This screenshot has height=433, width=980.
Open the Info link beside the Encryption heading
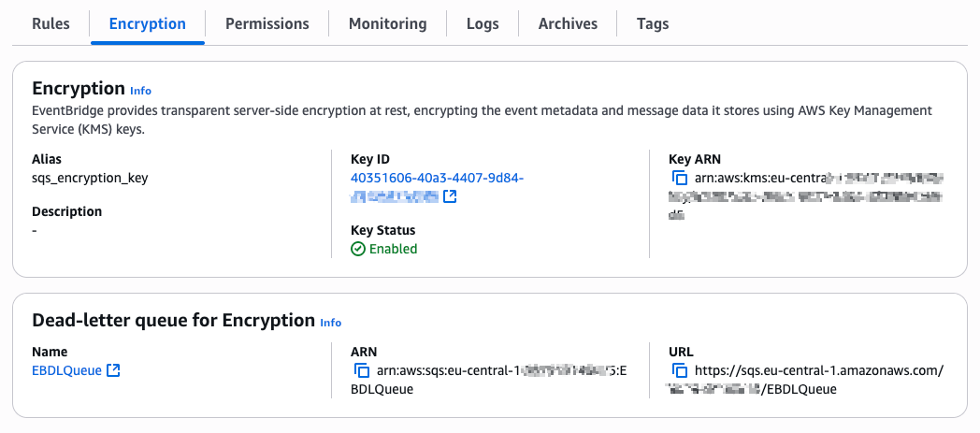click(x=140, y=91)
